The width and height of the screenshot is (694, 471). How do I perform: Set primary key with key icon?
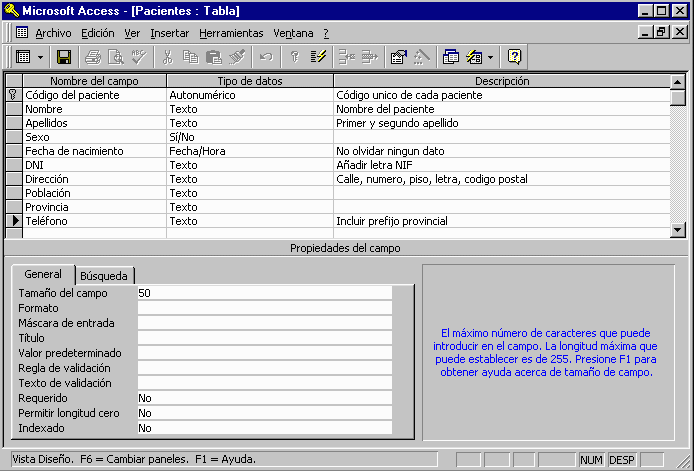coord(295,57)
